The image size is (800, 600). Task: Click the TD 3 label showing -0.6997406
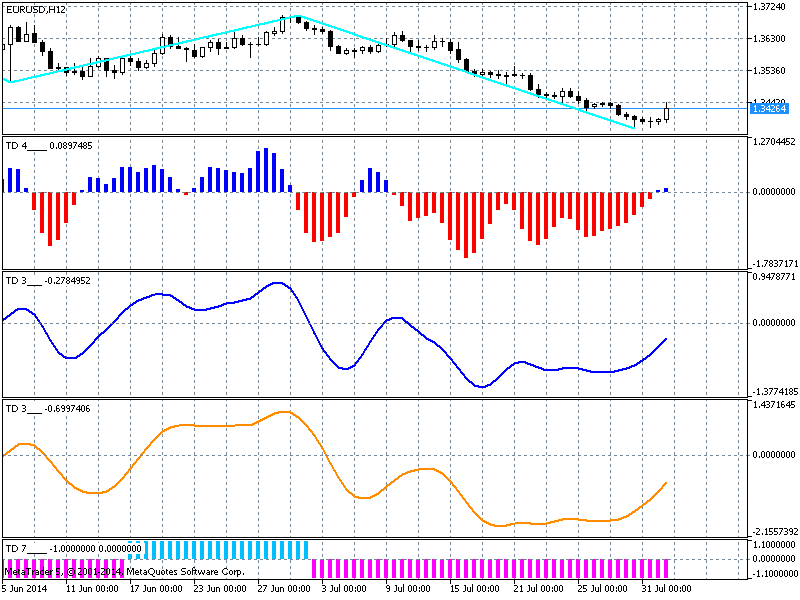48,409
